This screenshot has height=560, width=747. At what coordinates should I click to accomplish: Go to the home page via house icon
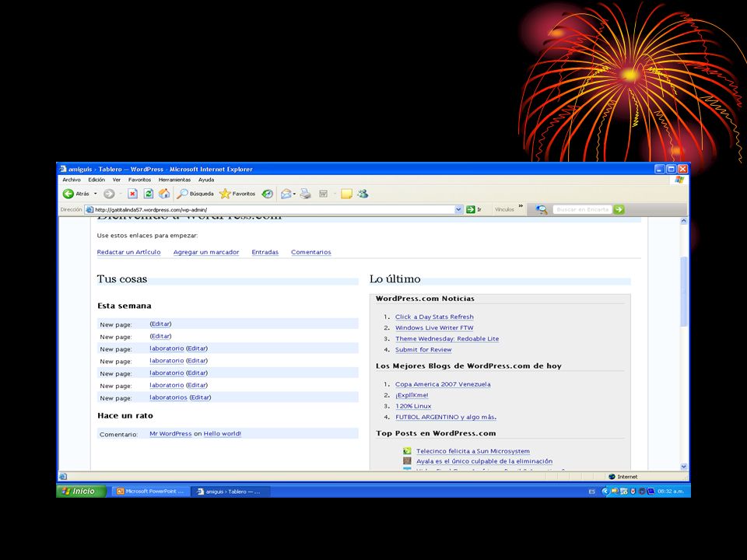164,194
